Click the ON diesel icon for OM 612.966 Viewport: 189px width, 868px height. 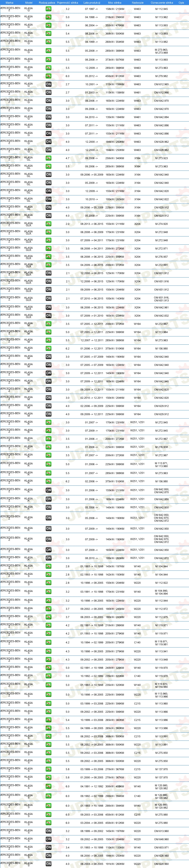point(49,92)
